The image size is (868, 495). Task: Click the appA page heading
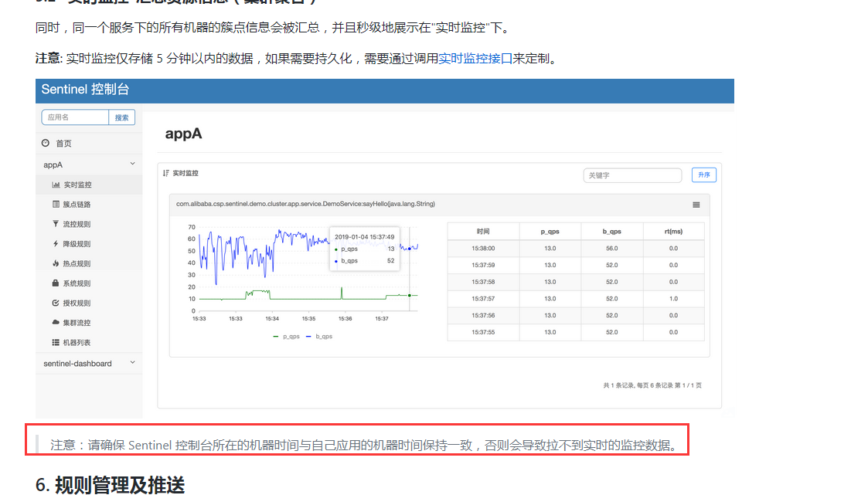click(183, 134)
